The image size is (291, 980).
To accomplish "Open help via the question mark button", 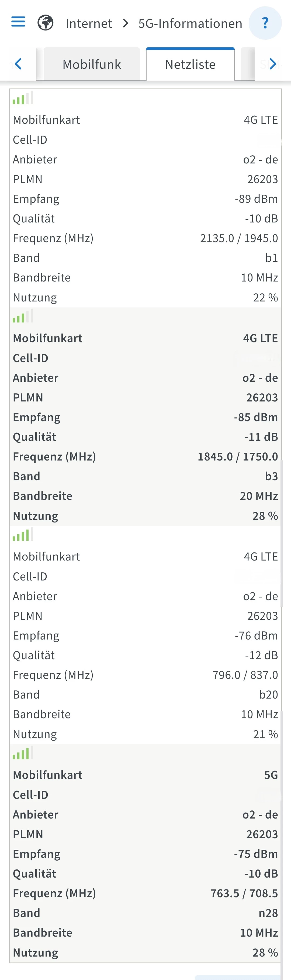I will click(265, 23).
